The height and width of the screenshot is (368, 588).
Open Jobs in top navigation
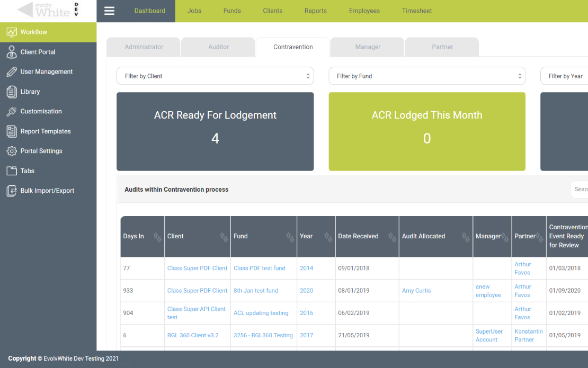coord(194,11)
